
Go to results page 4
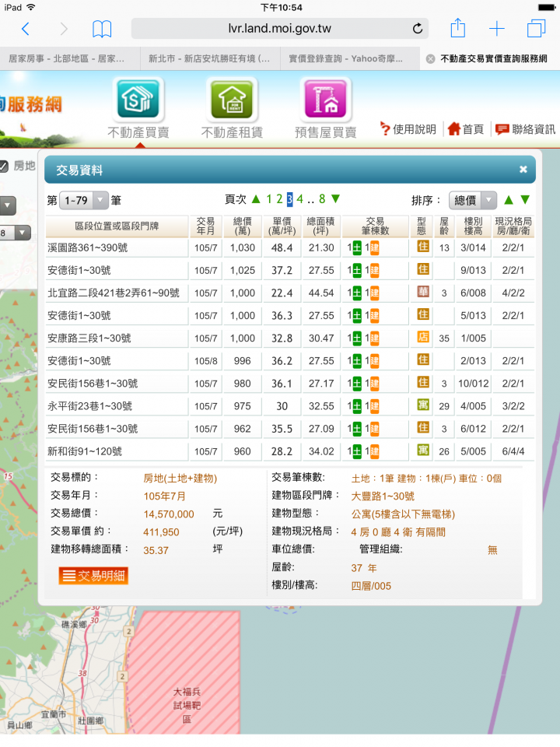299,199
